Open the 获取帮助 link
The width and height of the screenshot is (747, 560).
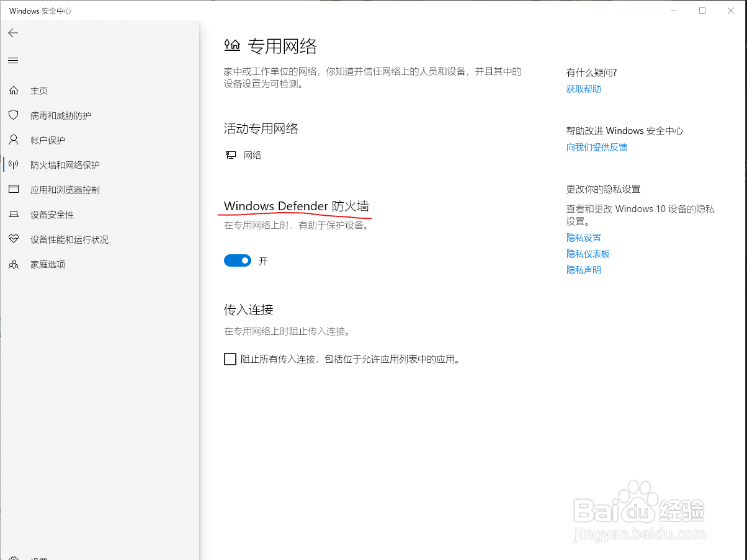point(584,89)
